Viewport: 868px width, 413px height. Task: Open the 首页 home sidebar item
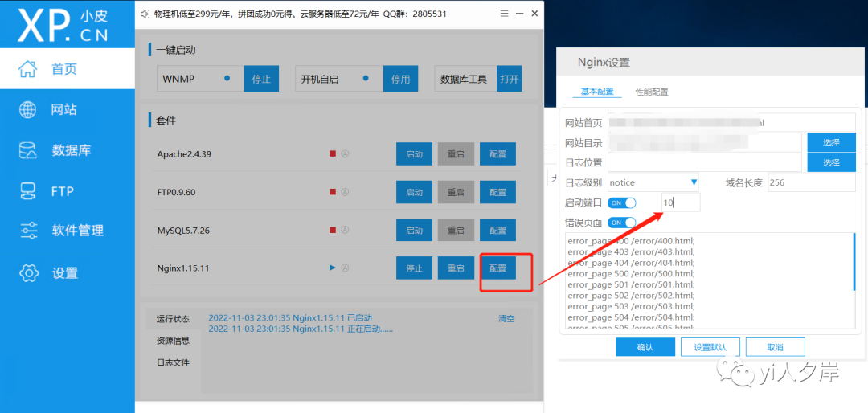point(68,68)
